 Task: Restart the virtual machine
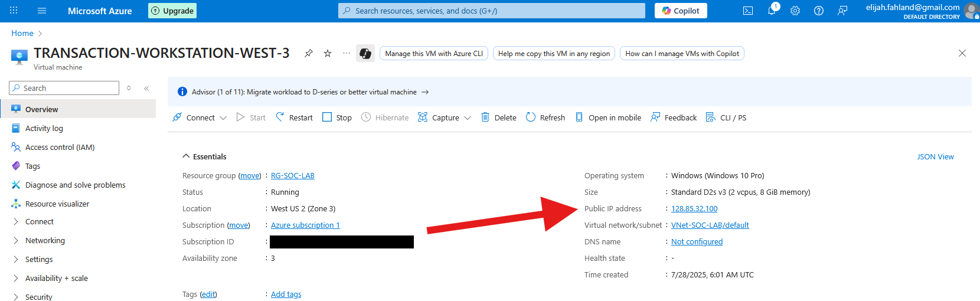coord(294,117)
